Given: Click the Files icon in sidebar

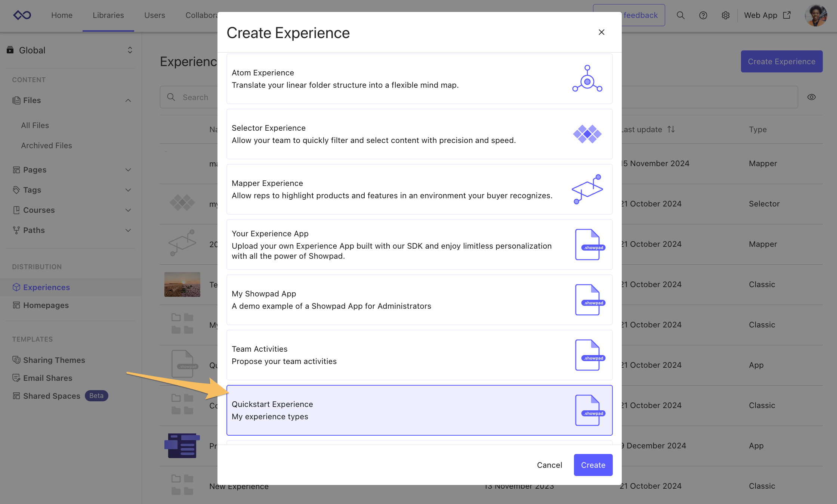Looking at the screenshot, I should [16, 100].
